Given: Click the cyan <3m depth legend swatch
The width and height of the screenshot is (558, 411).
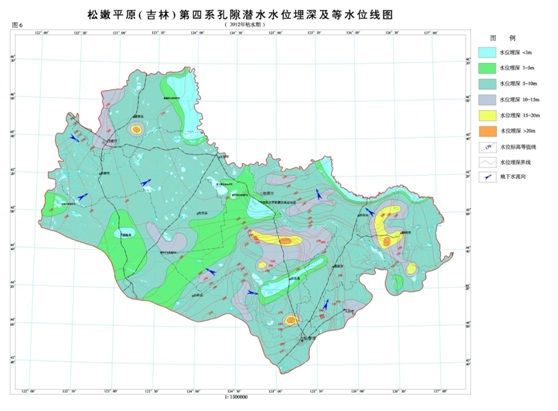Looking at the screenshot, I should pos(487,52).
